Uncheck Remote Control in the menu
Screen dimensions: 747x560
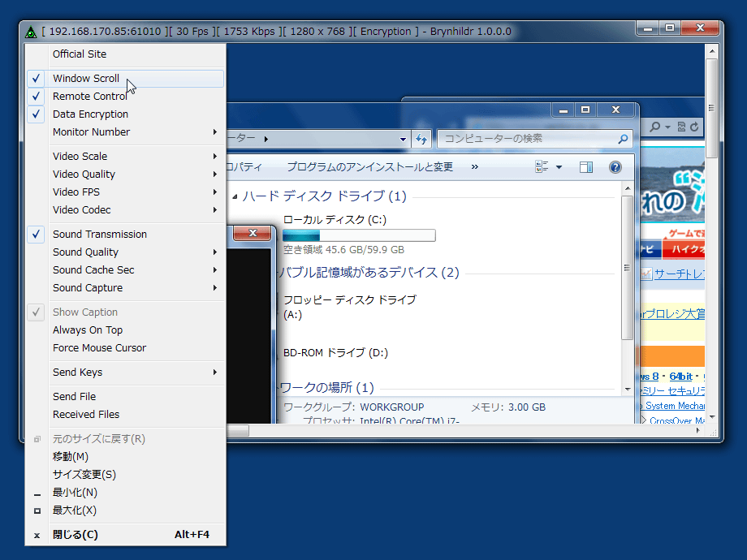[89, 97]
